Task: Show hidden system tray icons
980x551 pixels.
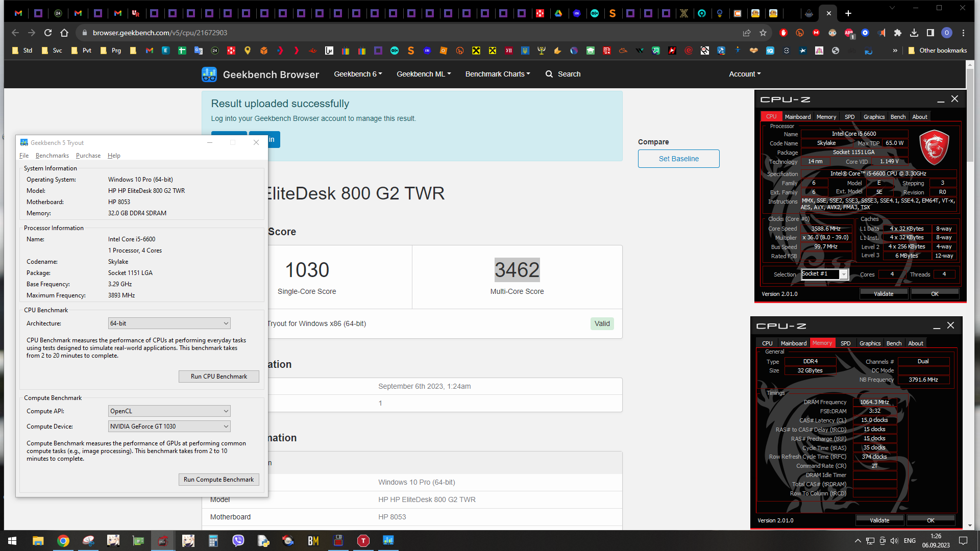Action: (858, 541)
